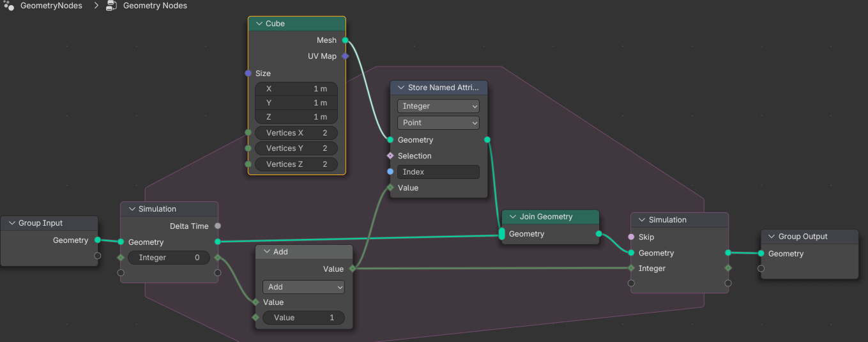Viewport: 868px width, 342px height.
Task: Click the Geometry Nodes node-tree breadcrumb icon
Action: pyautogui.click(x=111, y=6)
